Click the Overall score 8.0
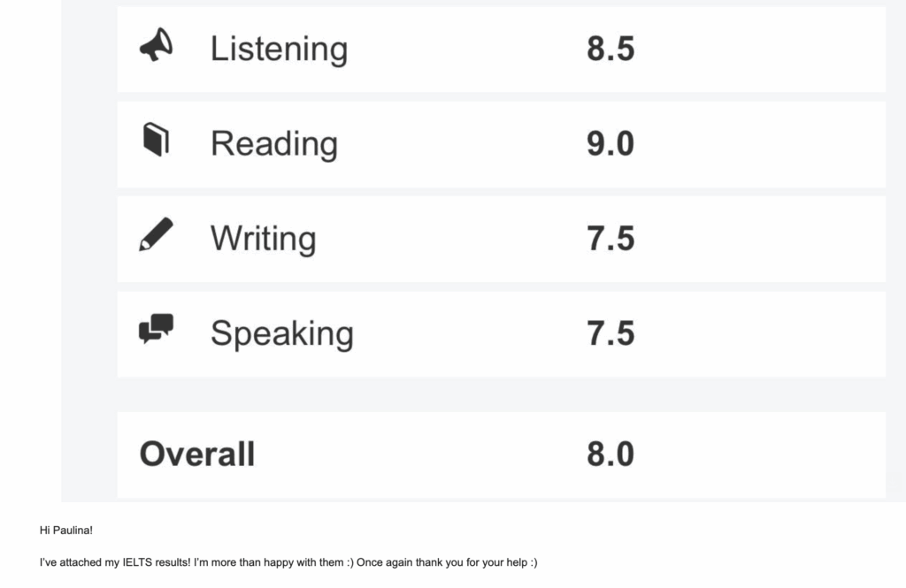This screenshot has height=588, width=906. [610, 454]
